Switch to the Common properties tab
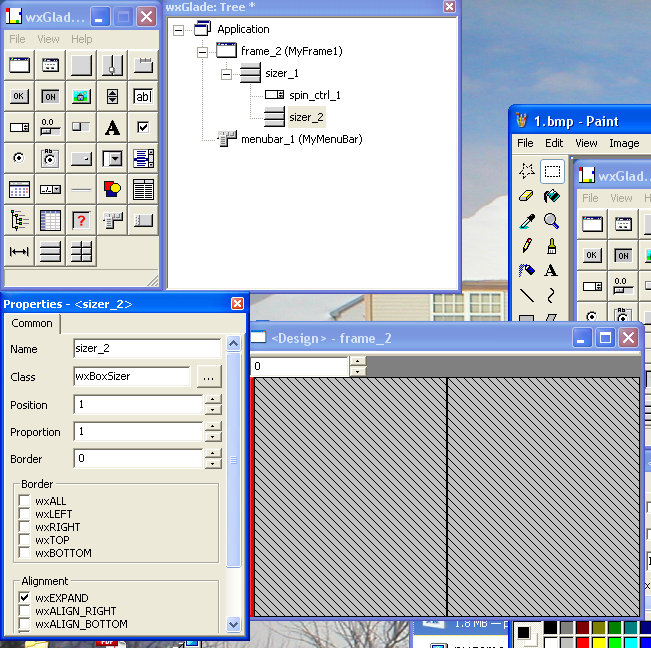The height and width of the screenshot is (648, 651). (32, 324)
